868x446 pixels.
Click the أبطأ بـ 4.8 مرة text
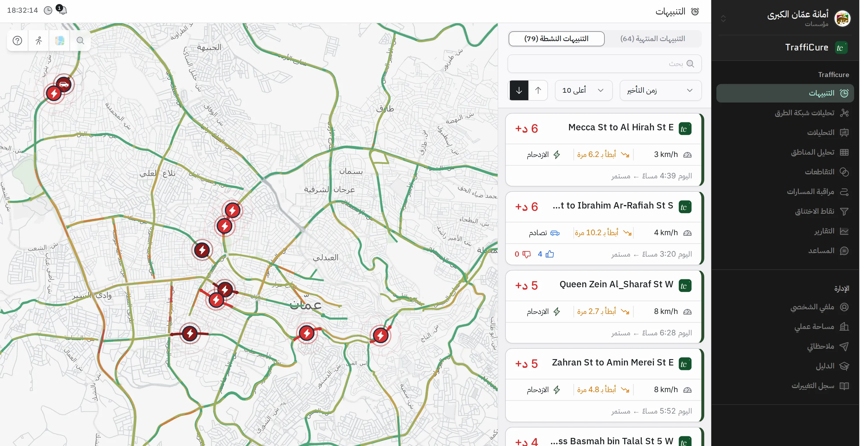click(x=596, y=390)
